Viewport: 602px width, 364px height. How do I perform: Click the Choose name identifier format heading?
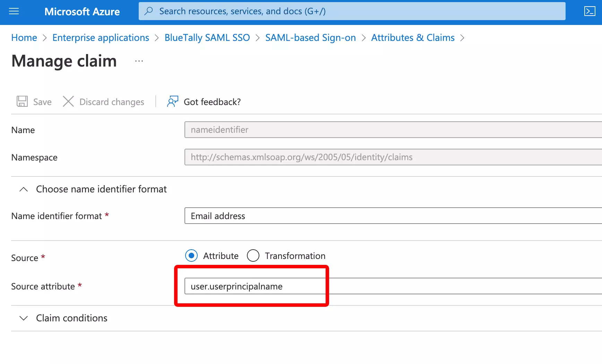tap(101, 189)
